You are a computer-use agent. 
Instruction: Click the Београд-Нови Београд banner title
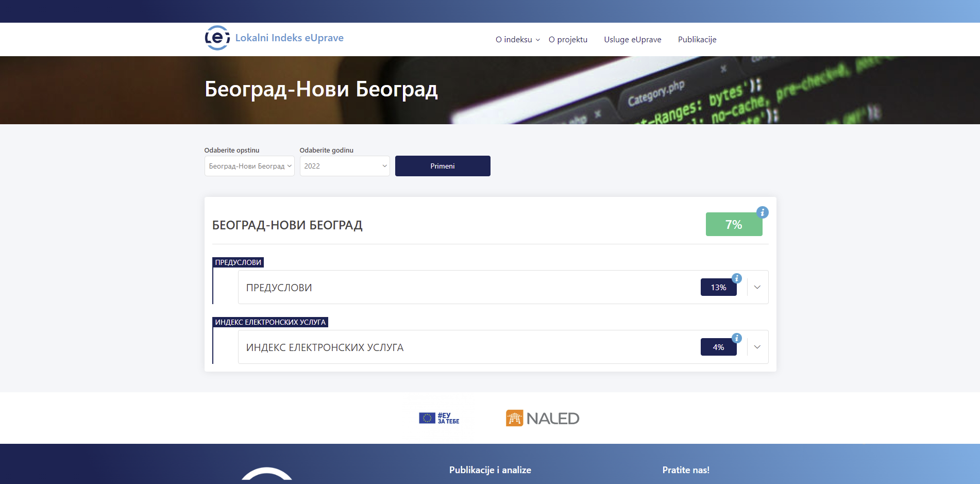click(322, 89)
